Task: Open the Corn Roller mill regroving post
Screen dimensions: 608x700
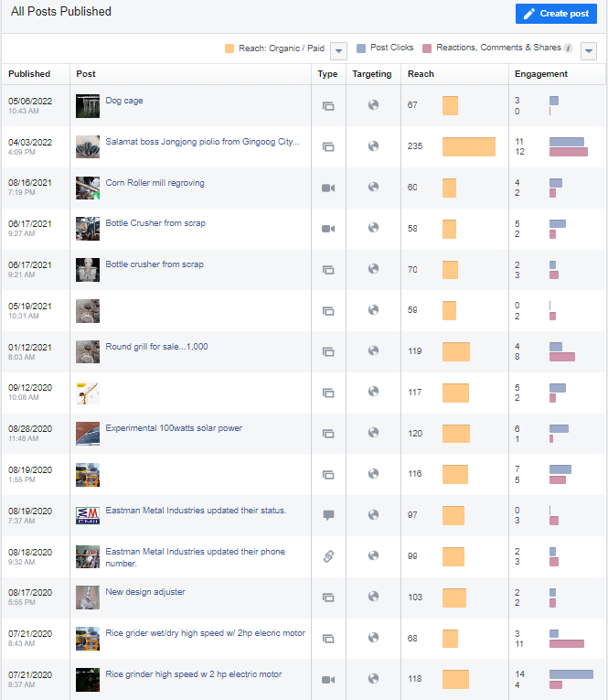Action: pyautogui.click(x=155, y=183)
